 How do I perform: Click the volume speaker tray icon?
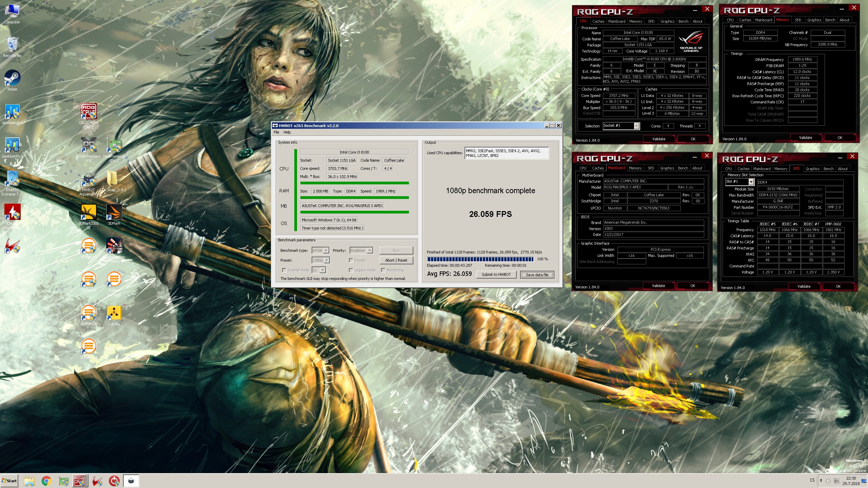(x=828, y=481)
